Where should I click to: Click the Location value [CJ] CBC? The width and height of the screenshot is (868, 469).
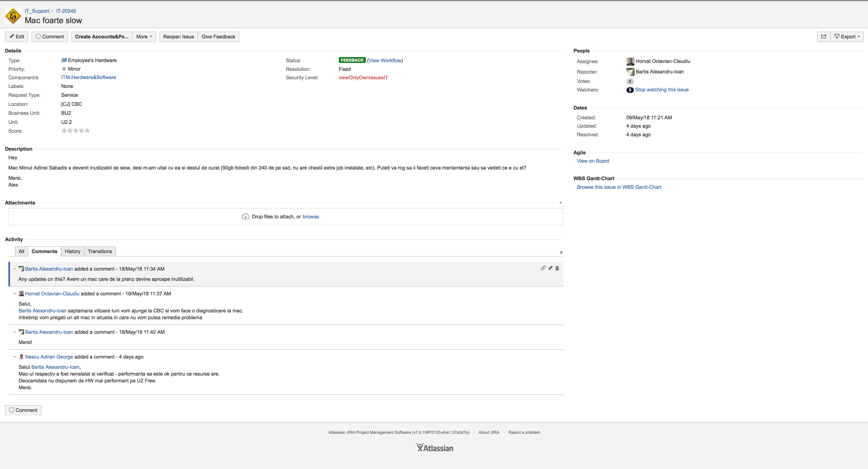(71, 104)
